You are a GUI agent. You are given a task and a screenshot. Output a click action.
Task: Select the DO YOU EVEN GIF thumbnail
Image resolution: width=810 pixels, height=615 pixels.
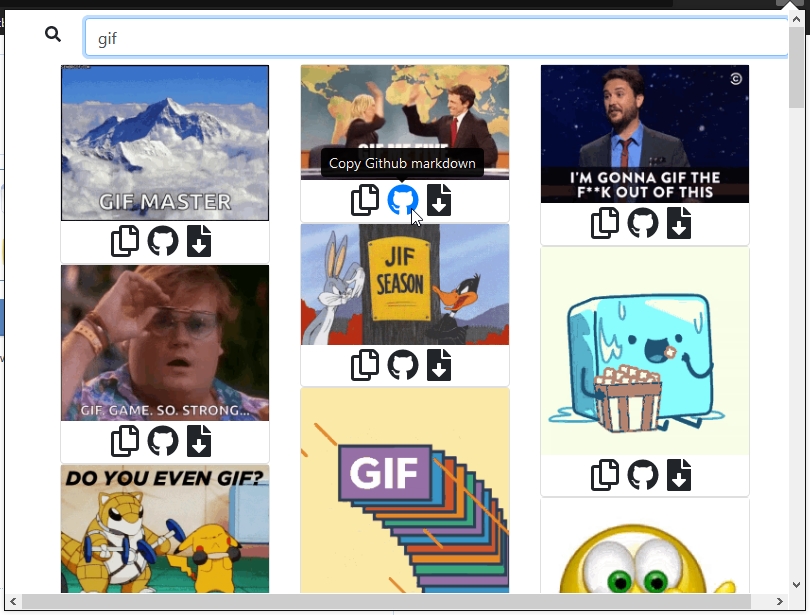[165, 529]
